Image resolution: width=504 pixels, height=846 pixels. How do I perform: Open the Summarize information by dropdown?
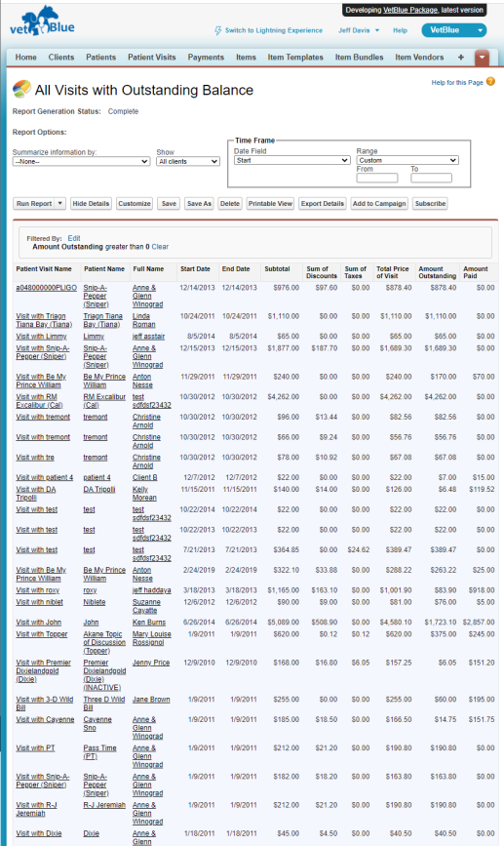pos(81,161)
